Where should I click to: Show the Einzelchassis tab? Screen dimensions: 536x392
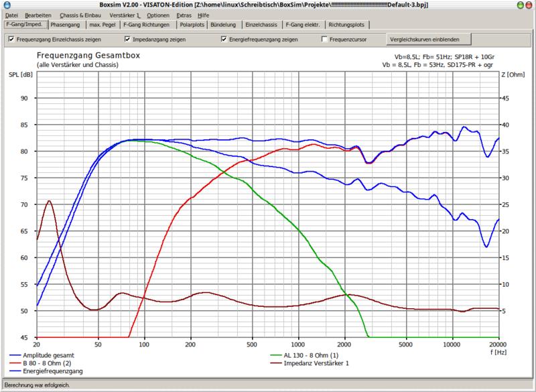point(260,25)
